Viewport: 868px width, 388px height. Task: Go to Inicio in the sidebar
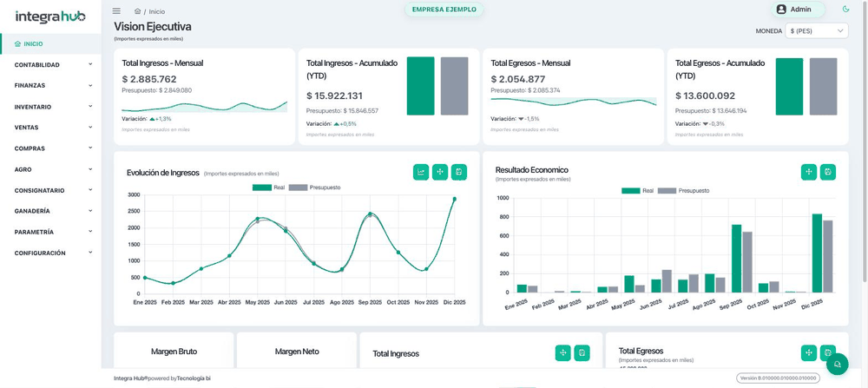[51, 43]
